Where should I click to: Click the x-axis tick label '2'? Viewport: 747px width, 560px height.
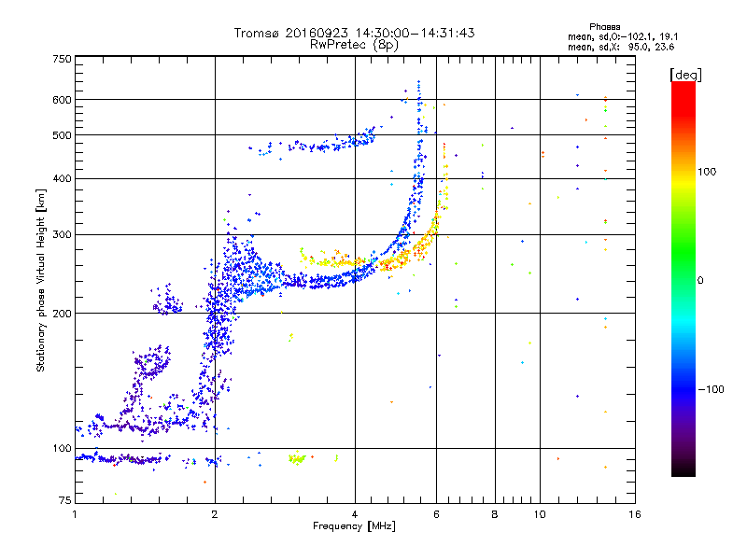pos(215,514)
